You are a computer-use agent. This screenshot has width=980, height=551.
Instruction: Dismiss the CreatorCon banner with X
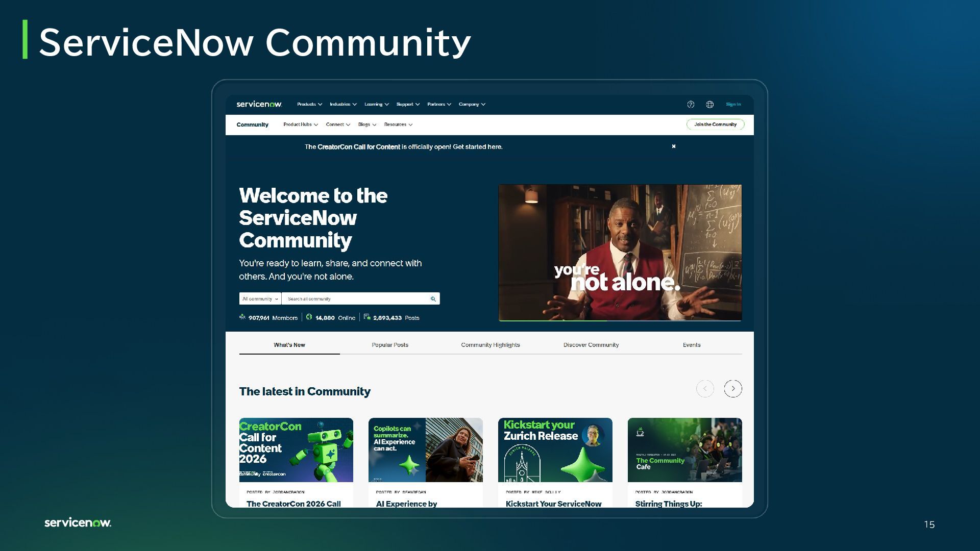[x=674, y=146]
